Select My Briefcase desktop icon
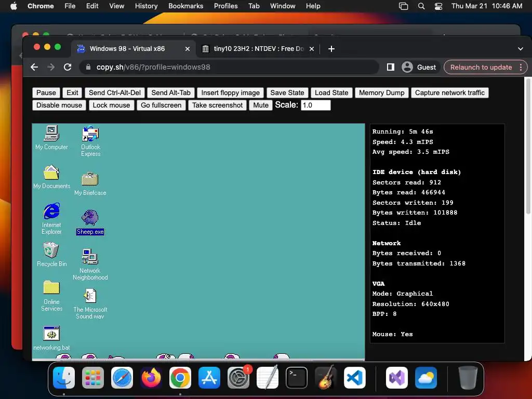Image resolution: width=532 pixels, height=399 pixels. (x=90, y=184)
